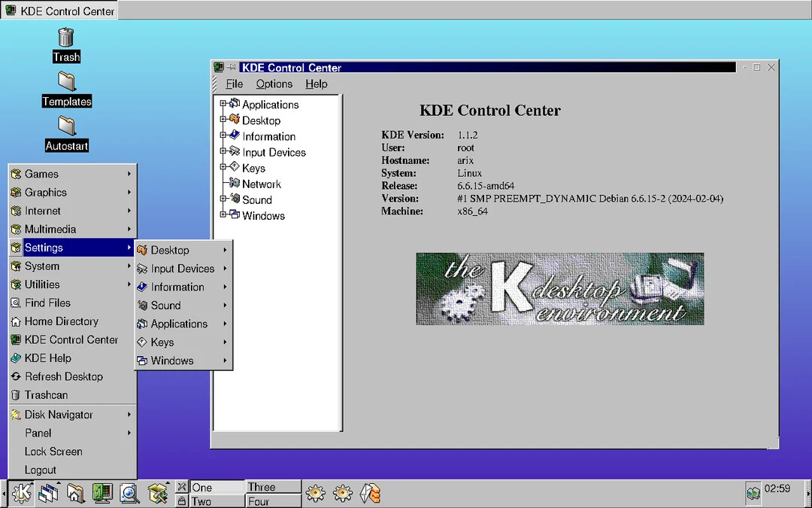Switch to virtual desktop Three
Viewport: 812px width, 508px height.
coord(273,487)
